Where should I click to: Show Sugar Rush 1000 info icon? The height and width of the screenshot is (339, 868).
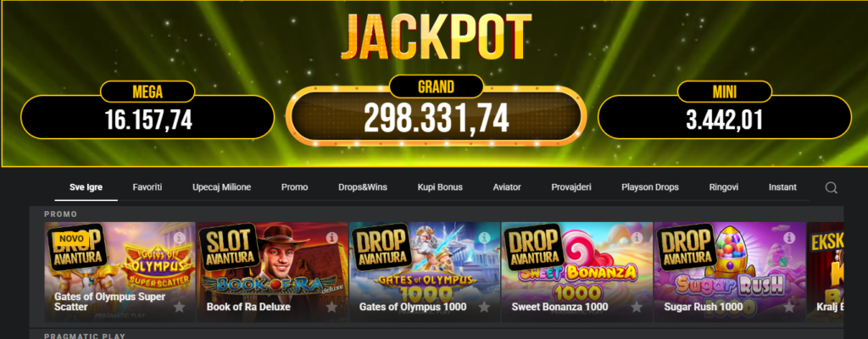[x=789, y=237]
